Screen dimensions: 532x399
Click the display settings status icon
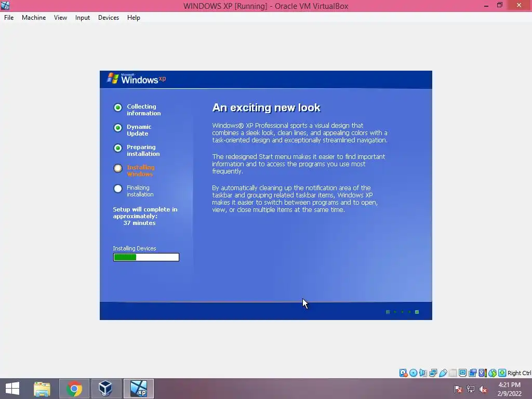pyautogui.click(x=462, y=373)
